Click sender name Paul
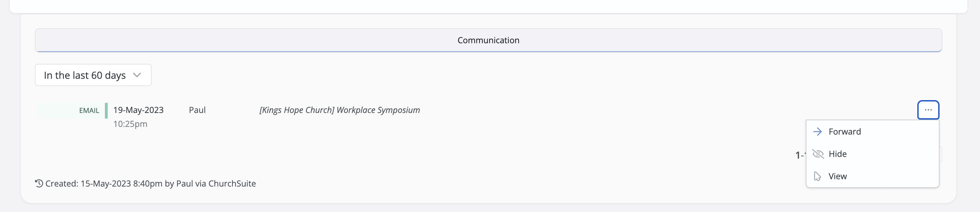 coord(197,110)
